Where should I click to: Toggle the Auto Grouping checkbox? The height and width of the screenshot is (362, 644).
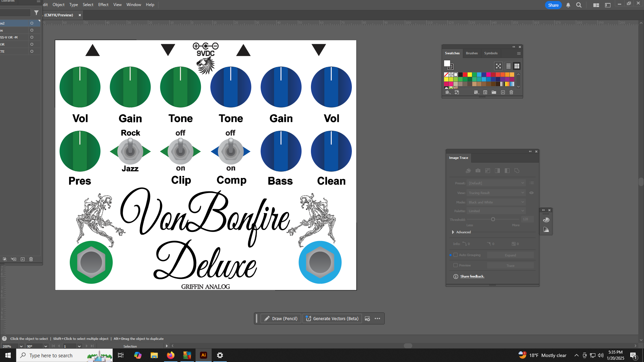tap(455, 255)
